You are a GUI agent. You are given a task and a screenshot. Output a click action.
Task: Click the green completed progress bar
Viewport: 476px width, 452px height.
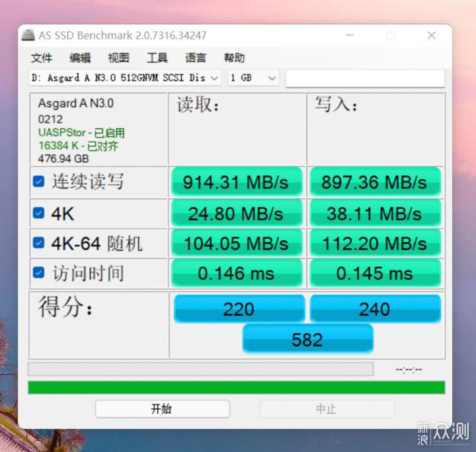tap(237, 388)
